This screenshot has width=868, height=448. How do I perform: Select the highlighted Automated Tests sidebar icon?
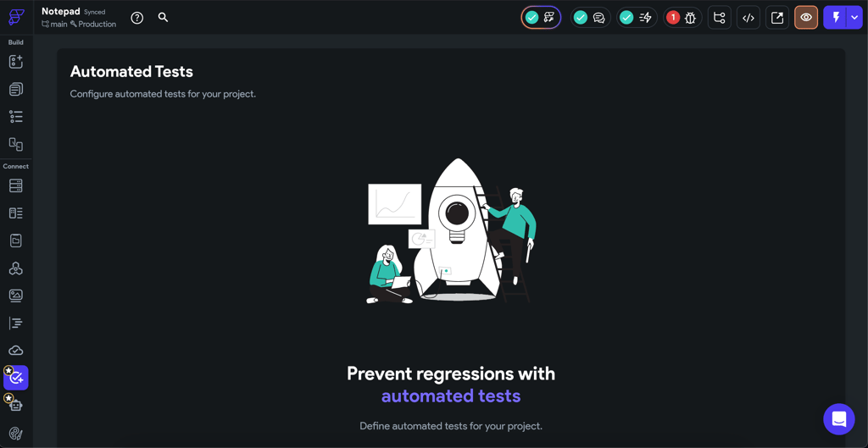coord(16,378)
